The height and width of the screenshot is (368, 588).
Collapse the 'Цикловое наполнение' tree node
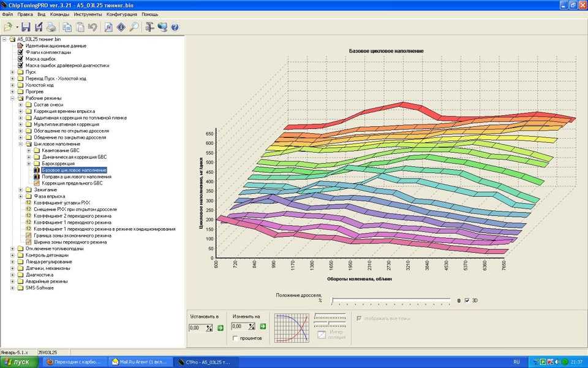point(21,144)
